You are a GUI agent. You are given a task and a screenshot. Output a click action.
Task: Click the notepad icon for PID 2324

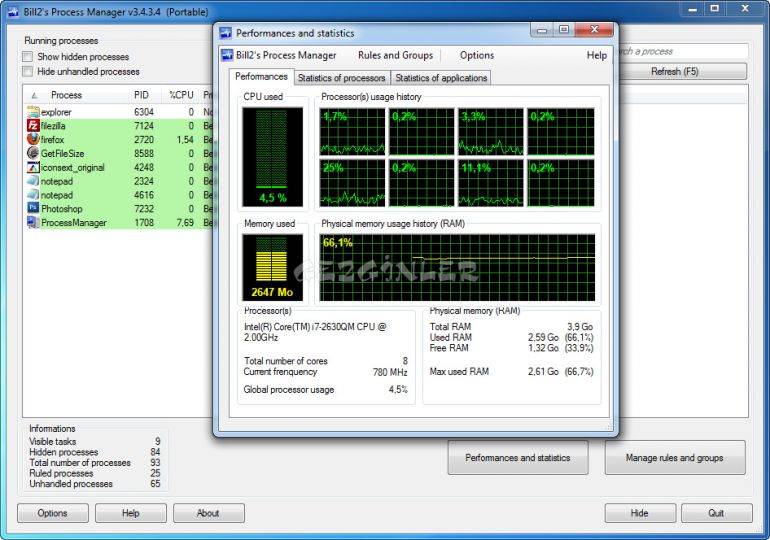[33, 181]
